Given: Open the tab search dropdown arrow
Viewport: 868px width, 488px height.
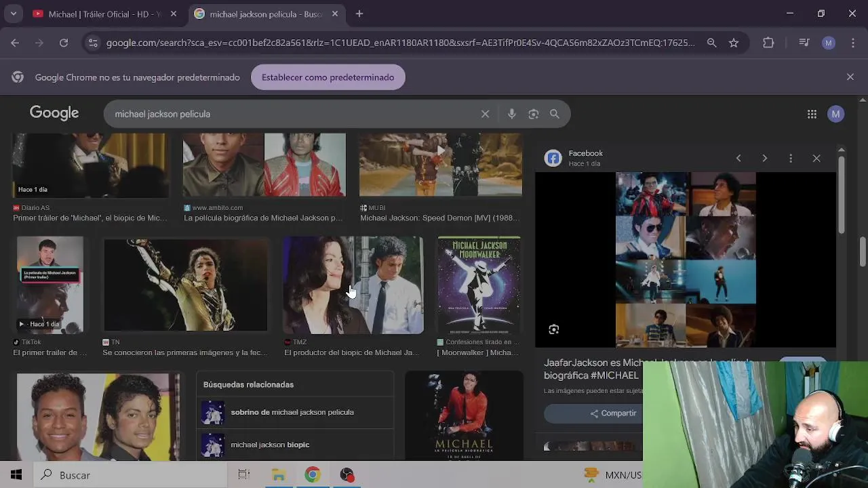Looking at the screenshot, I should click(14, 14).
